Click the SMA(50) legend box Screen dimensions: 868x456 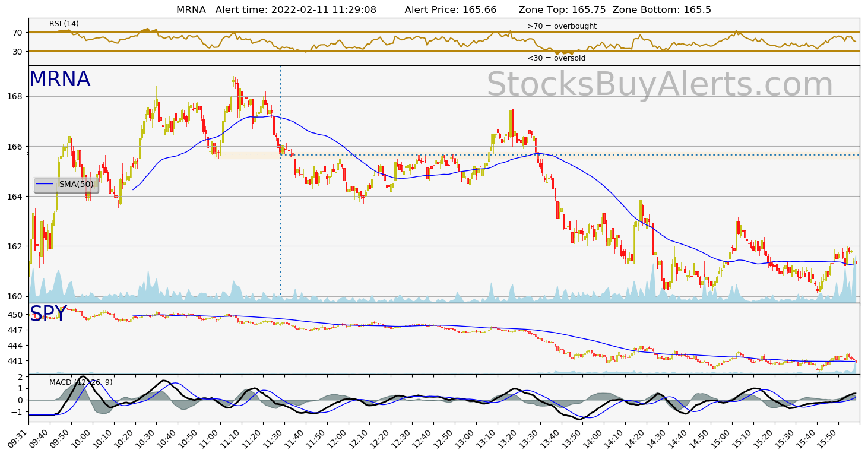click(66, 185)
